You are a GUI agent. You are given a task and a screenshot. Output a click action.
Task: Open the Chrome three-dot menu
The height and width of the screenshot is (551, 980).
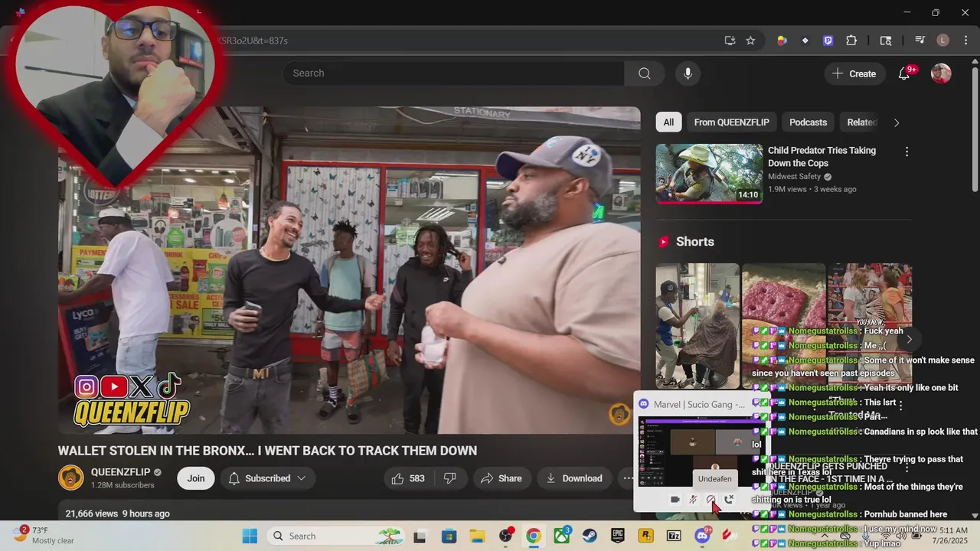(965, 41)
